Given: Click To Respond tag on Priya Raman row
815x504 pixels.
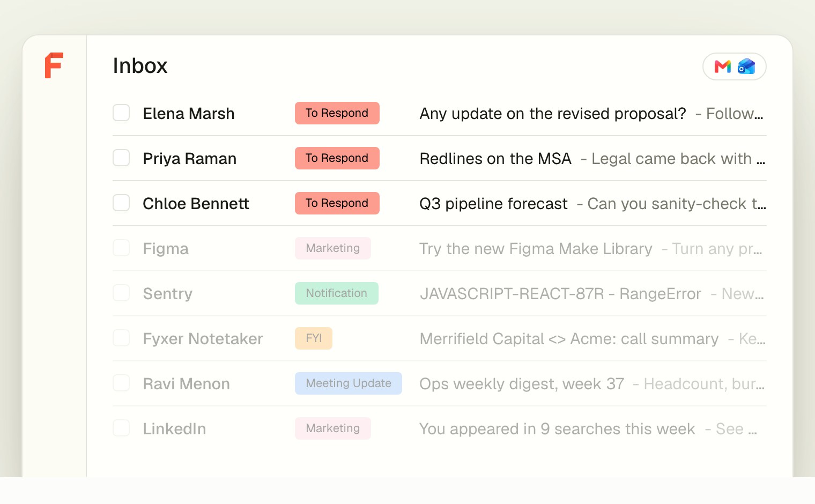Looking at the screenshot, I should [337, 158].
